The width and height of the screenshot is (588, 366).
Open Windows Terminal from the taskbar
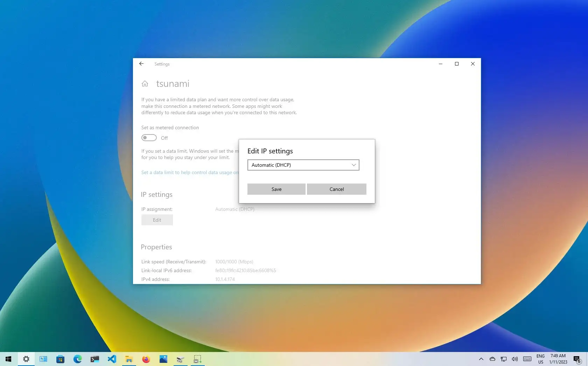click(94, 359)
